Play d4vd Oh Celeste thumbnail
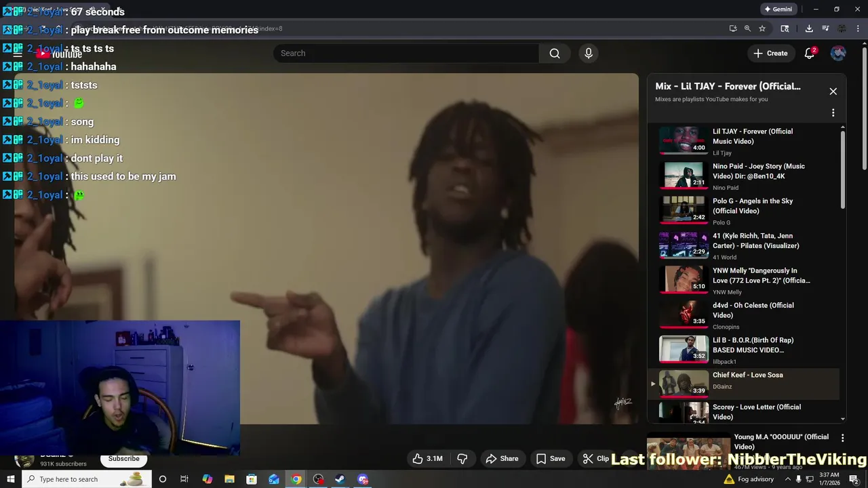This screenshot has width=868, height=488. 684,314
